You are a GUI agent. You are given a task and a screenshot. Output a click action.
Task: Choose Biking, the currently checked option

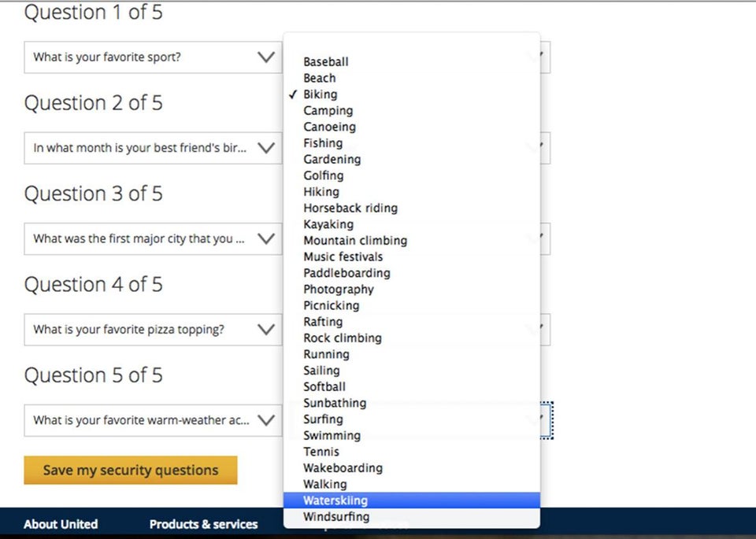pos(320,94)
